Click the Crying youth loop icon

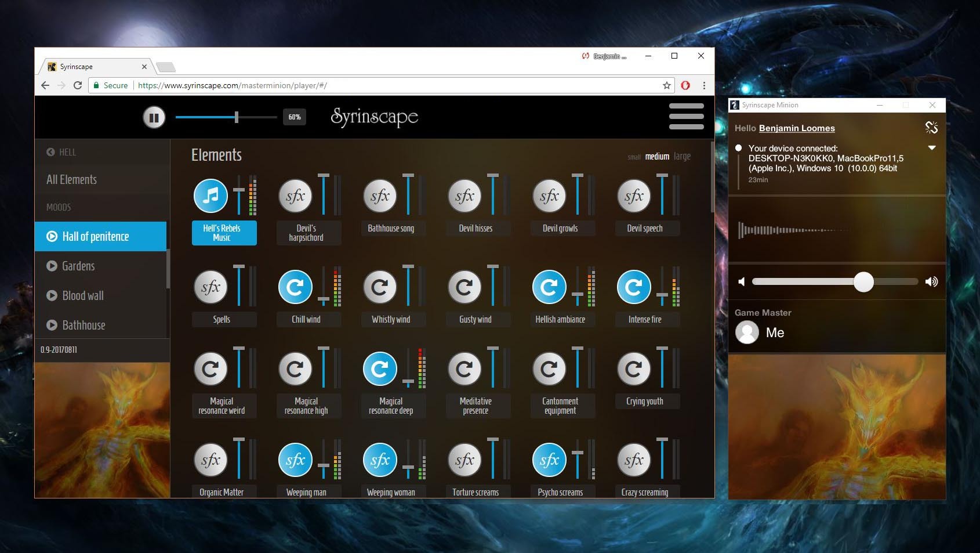click(x=634, y=368)
